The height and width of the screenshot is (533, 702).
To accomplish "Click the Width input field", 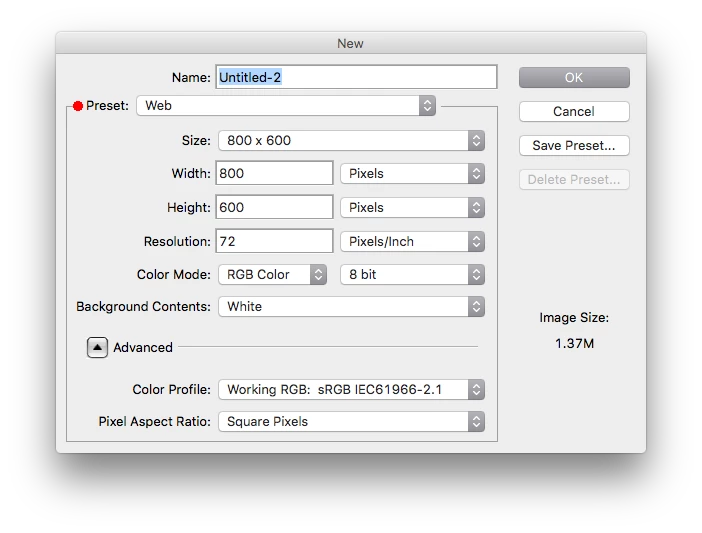I will point(274,173).
